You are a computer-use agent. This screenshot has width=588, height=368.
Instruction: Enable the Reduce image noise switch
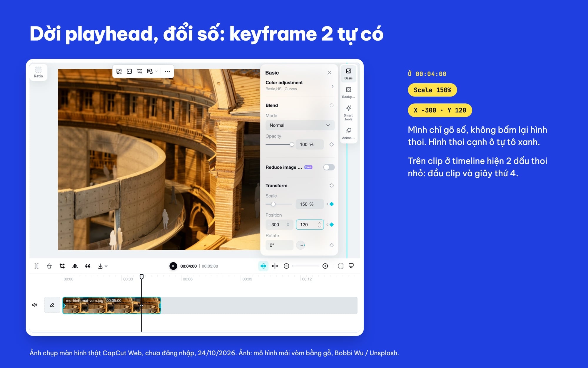click(x=329, y=167)
